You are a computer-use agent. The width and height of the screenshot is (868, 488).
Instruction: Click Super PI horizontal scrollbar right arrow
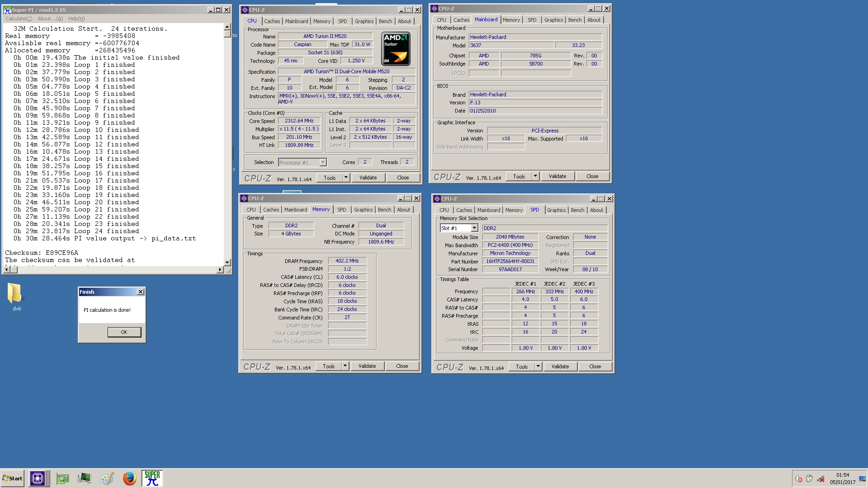tap(220, 270)
